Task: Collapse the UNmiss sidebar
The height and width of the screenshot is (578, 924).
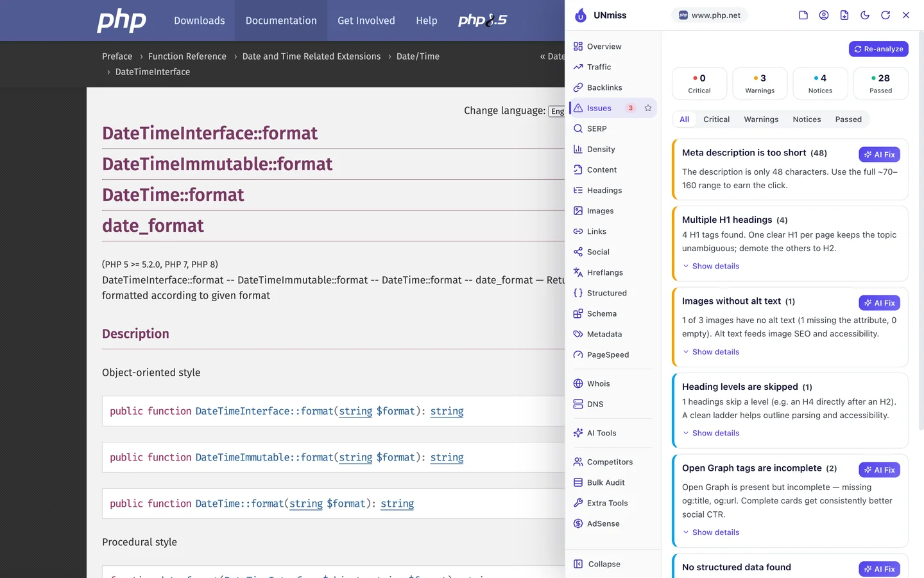Action: coord(597,564)
